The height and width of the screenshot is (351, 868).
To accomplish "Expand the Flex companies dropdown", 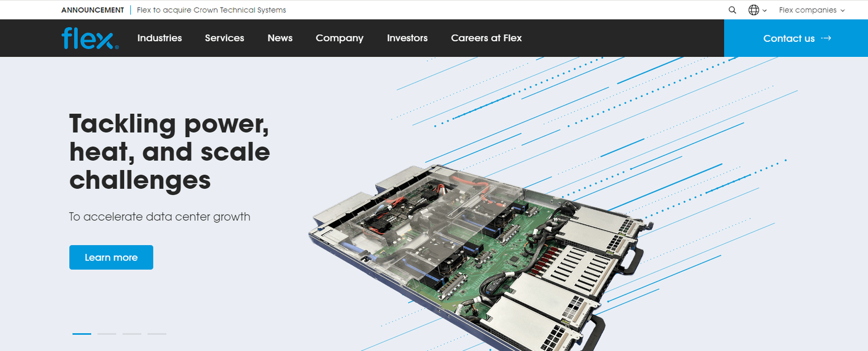I will pyautogui.click(x=812, y=10).
